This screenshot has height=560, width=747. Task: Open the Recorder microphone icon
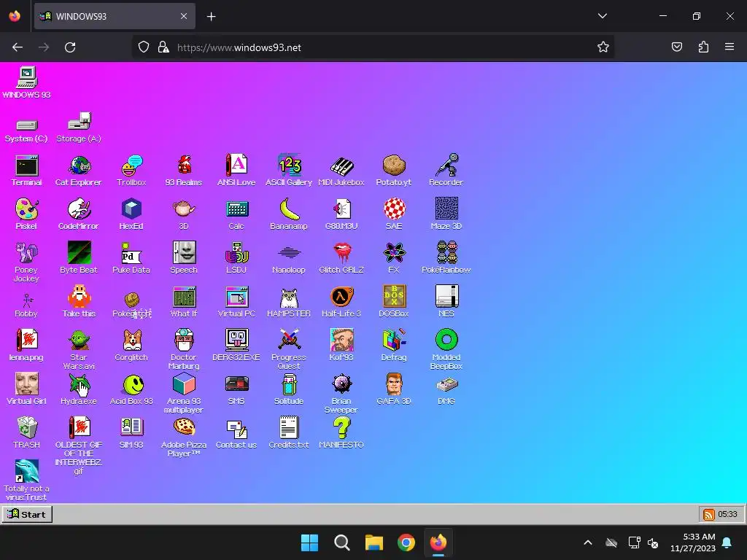446,170
